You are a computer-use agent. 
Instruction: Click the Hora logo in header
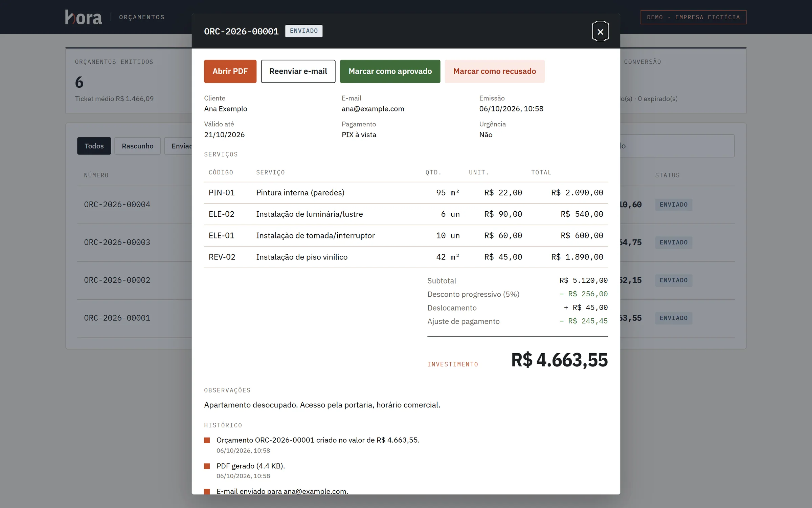[83, 17]
